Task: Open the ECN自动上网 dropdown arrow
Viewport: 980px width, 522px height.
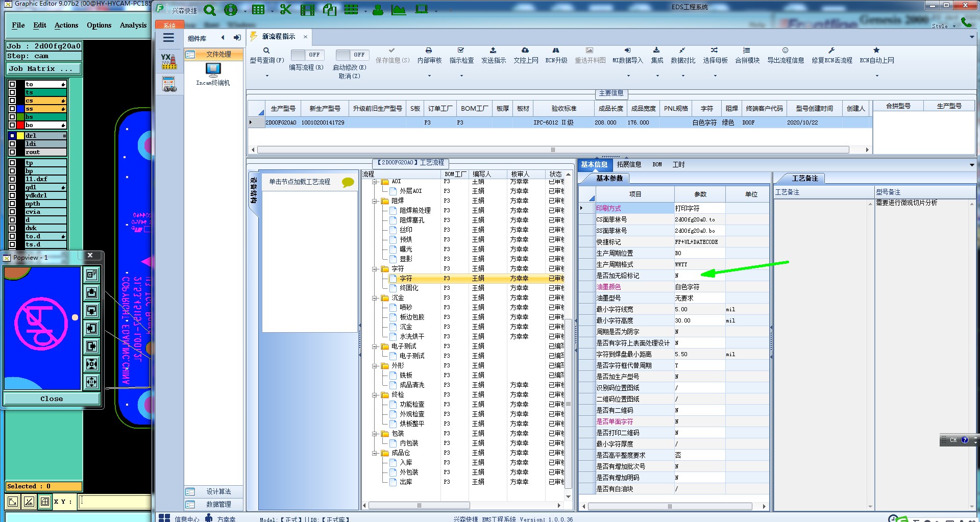Action: pyautogui.click(x=876, y=76)
